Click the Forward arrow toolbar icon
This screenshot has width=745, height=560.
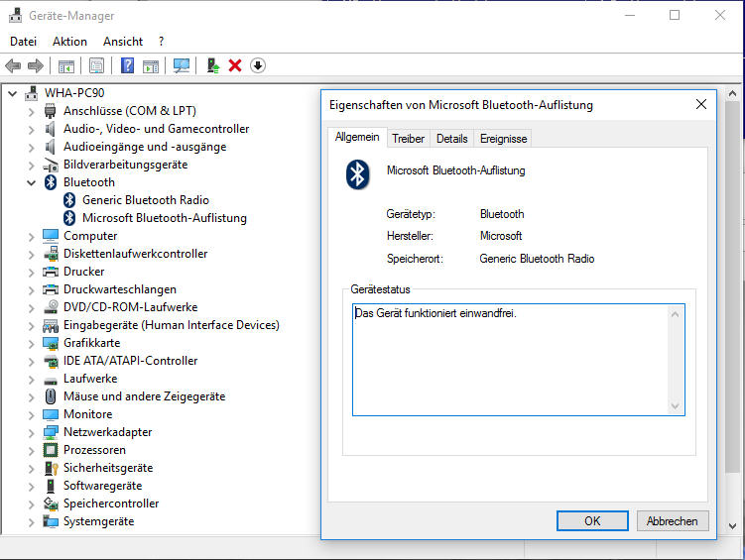tap(36, 65)
